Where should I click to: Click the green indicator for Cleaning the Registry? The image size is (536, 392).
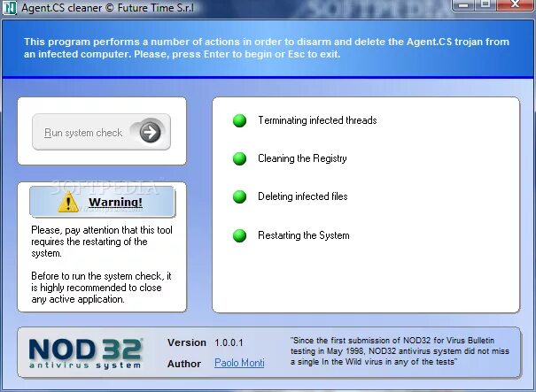[x=239, y=158]
